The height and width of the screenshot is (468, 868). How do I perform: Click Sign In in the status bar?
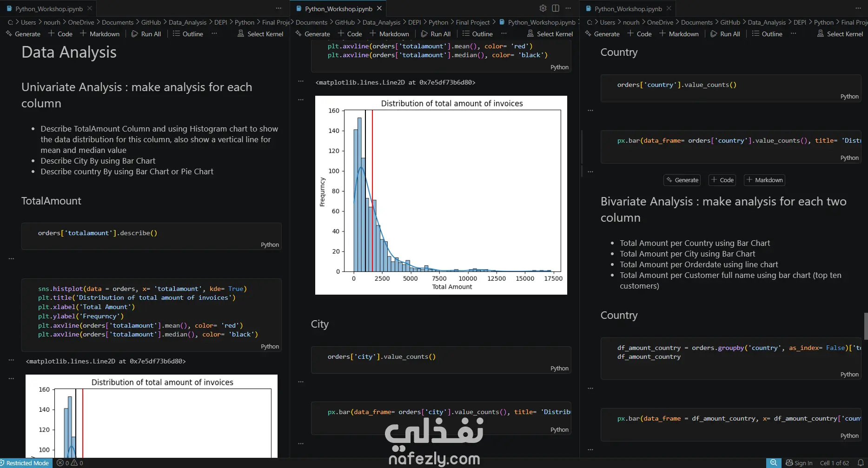[799, 463]
